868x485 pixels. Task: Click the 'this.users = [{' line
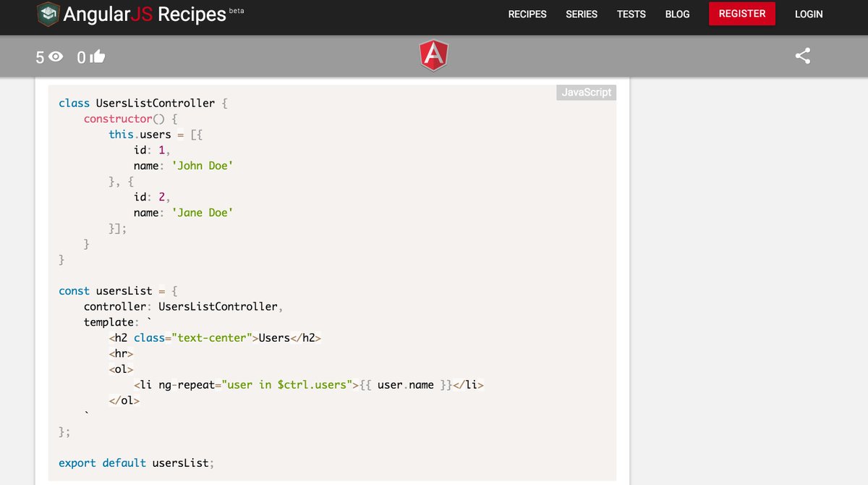[157, 135]
